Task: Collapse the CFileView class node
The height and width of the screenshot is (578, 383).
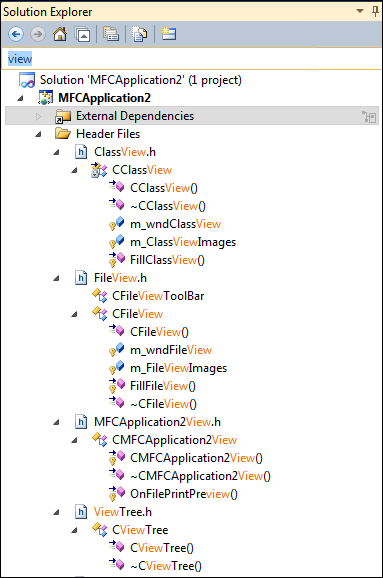Action: coord(74,314)
